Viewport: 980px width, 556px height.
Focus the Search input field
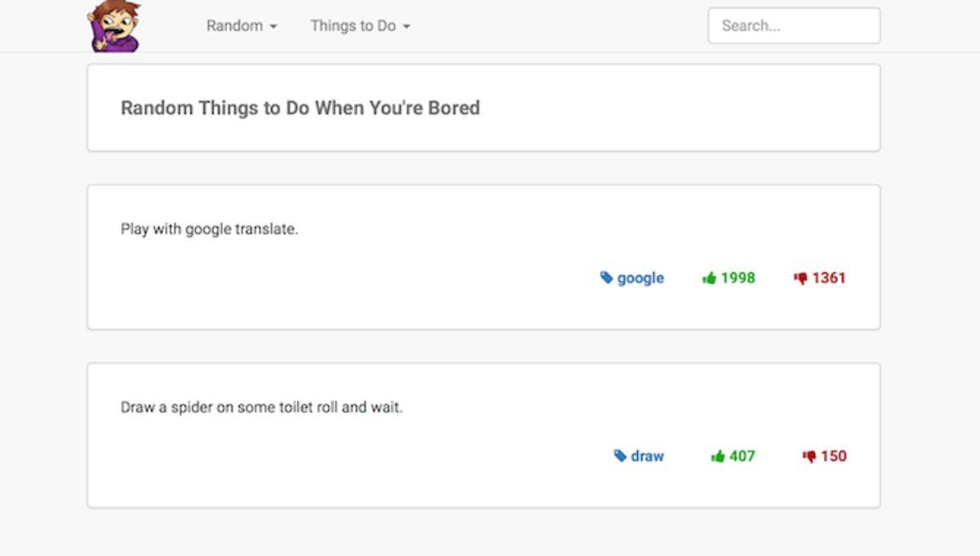794,26
